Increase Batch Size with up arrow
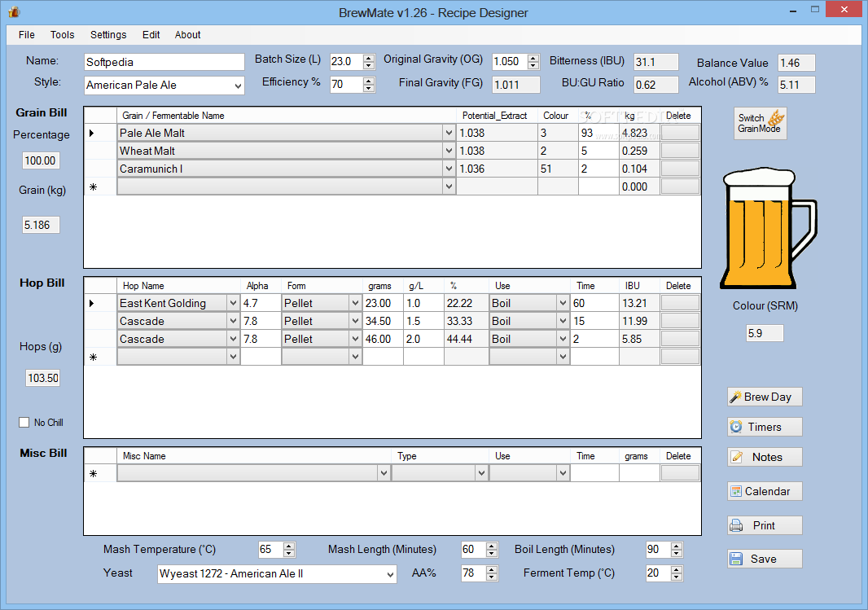Viewport: 868px width, 610px height. 369,58
